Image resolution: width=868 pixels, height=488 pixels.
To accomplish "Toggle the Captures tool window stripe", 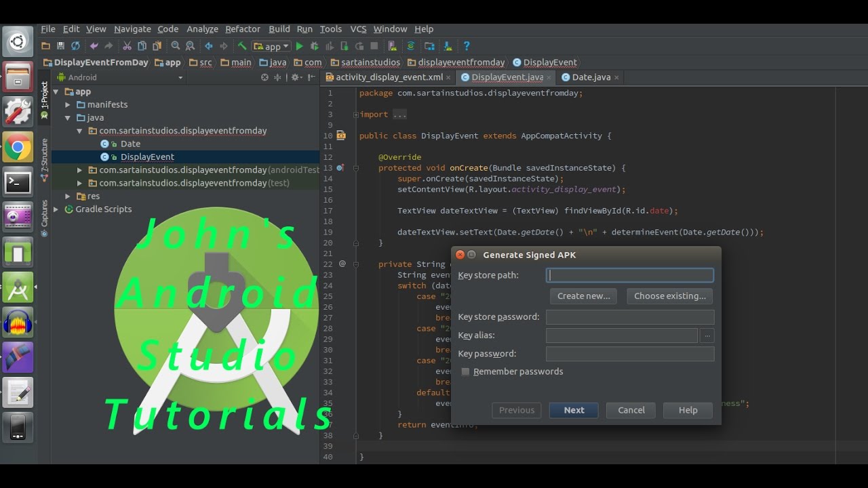I will (44, 218).
